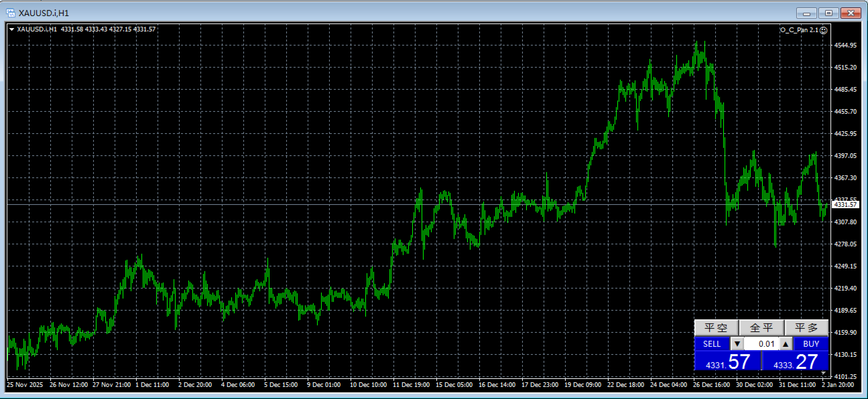
Task: Increase lot size with the up arrow
Action: pyautogui.click(x=786, y=344)
